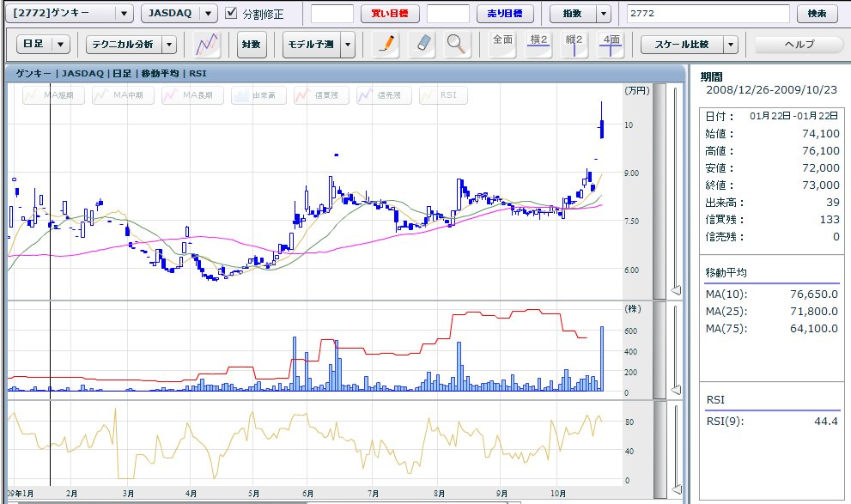
Task: Choose the 横2 horizontal split layout
Action: (538, 45)
